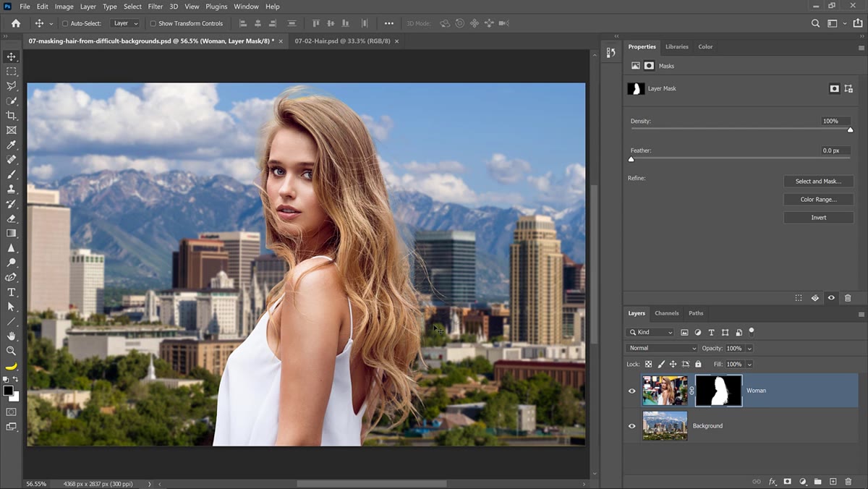868x489 pixels.
Task: Select the Clone Stamp tool
Action: (x=11, y=189)
